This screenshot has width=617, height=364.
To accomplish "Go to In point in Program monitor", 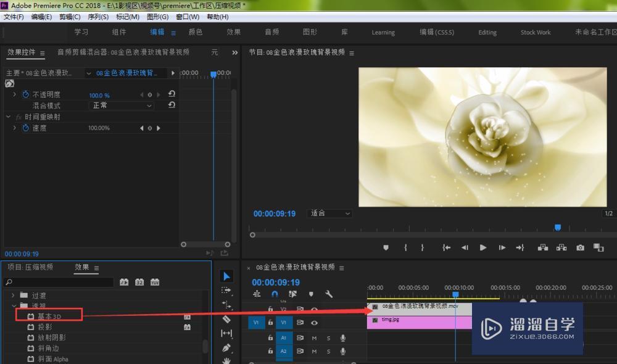I will click(446, 247).
